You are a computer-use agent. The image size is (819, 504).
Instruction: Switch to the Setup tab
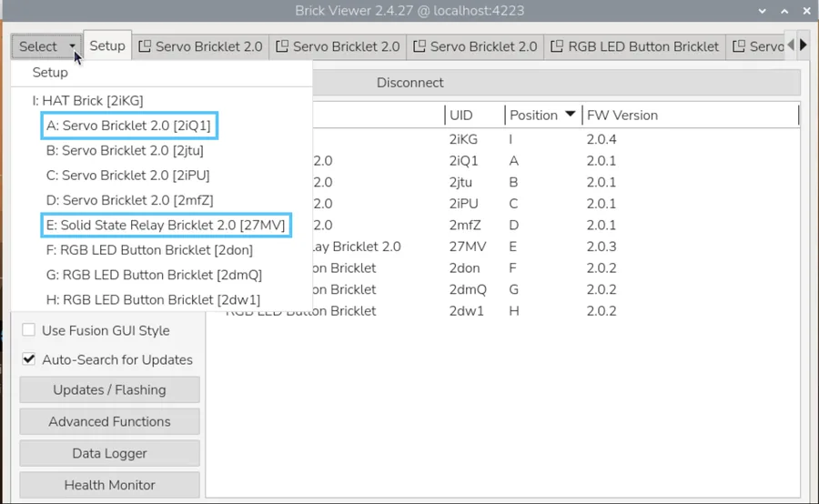(x=107, y=46)
